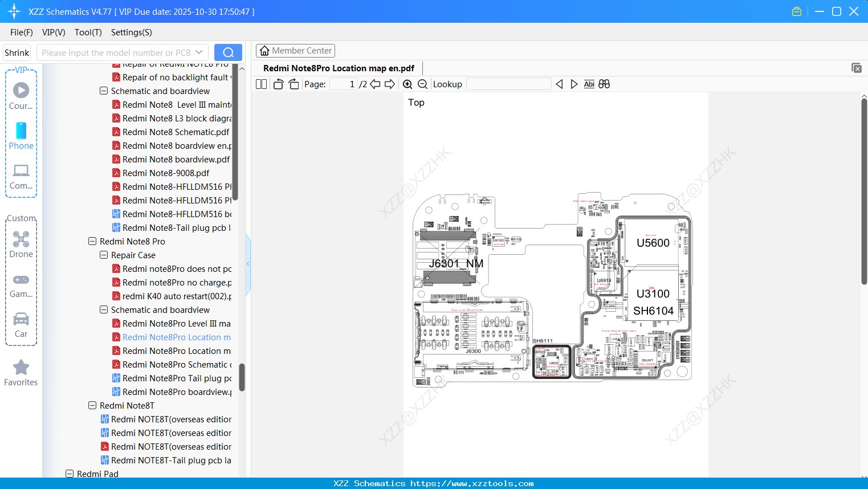868x489 pixels.
Task: Go to the previous page arrow
Action: [x=375, y=84]
